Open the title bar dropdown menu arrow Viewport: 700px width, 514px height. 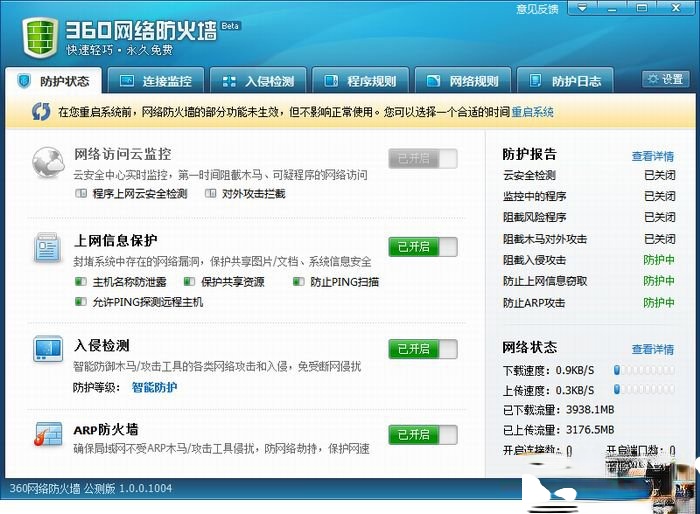click(582, 8)
